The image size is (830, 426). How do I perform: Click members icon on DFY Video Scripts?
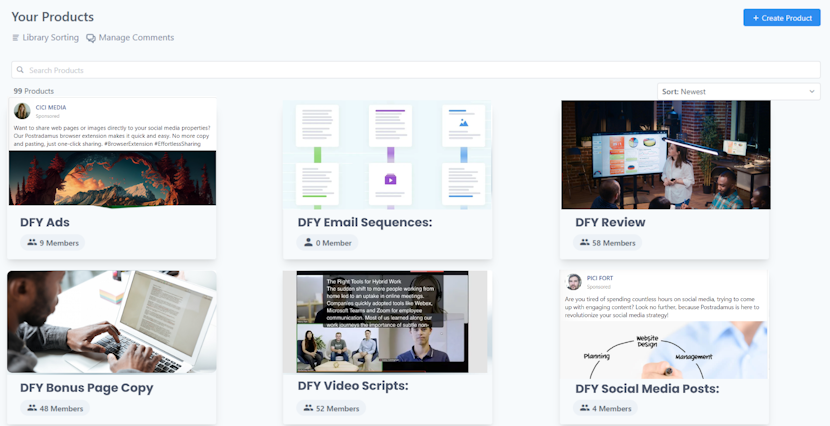click(308, 408)
